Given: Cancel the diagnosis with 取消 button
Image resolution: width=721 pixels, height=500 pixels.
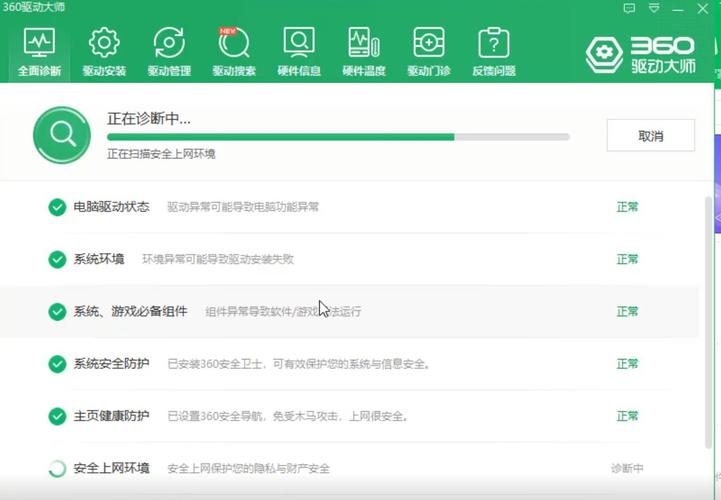Looking at the screenshot, I should (x=651, y=135).
